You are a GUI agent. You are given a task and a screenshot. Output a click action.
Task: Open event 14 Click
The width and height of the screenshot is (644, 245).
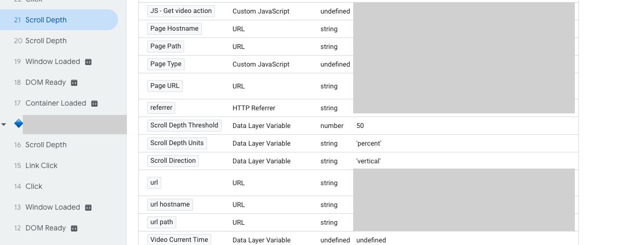click(34, 186)
